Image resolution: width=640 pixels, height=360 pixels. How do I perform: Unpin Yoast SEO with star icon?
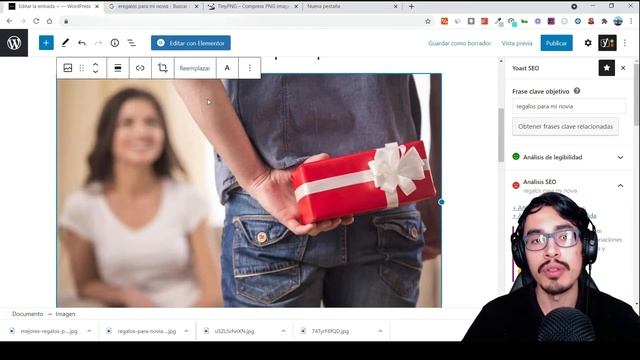[x=607, y=68]
